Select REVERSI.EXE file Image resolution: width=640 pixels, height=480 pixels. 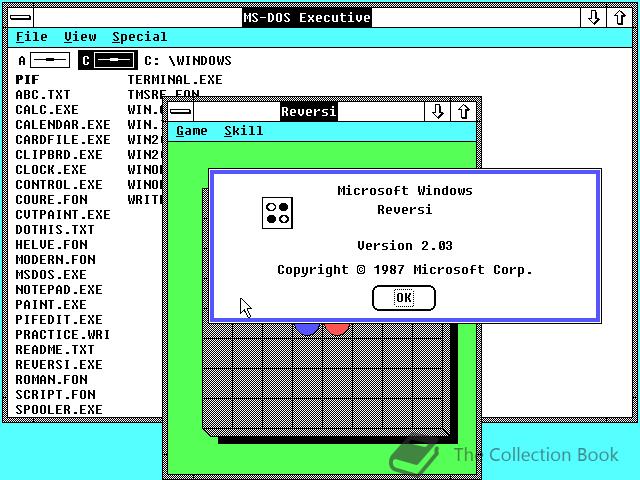[x=59, y=364]
